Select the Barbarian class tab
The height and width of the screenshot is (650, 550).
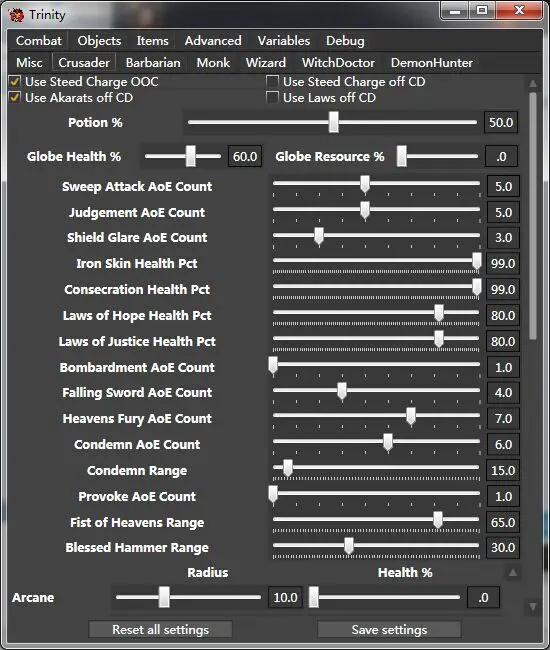tap(153, 63)
